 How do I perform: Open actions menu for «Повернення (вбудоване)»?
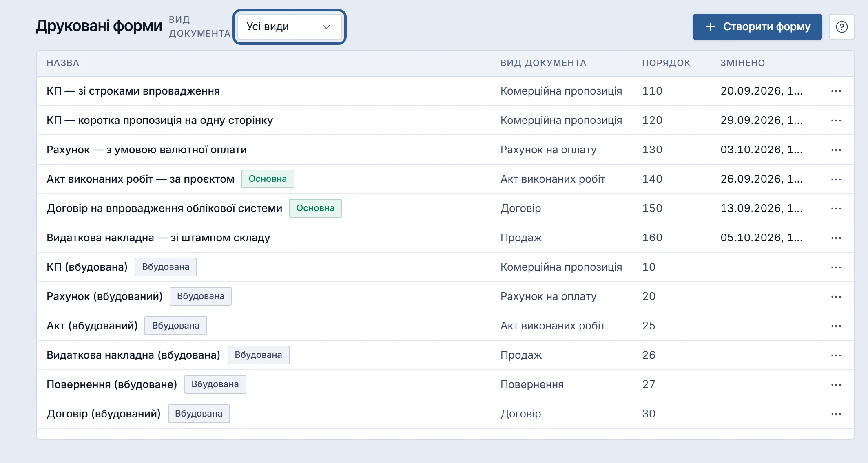836,385
